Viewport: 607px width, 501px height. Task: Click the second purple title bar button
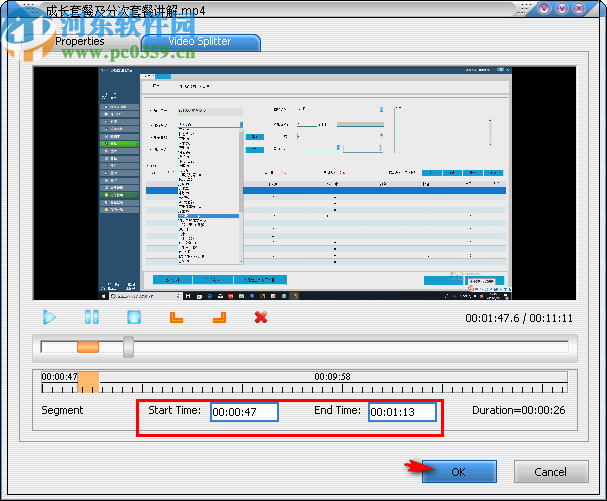pos(562,9)
